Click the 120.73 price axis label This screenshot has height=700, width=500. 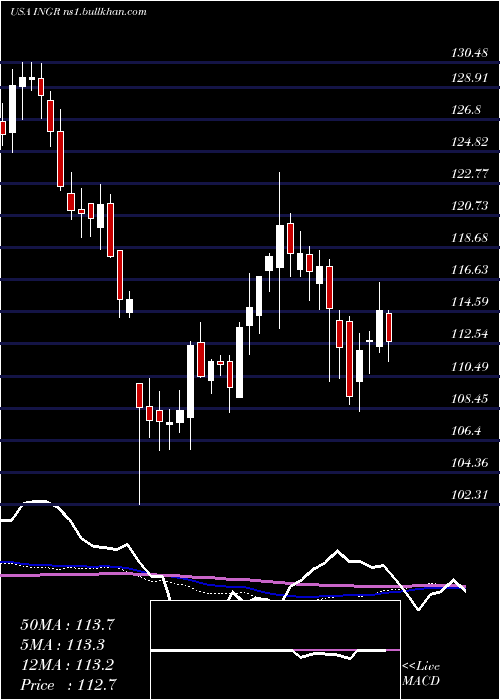tap(469, 206)
